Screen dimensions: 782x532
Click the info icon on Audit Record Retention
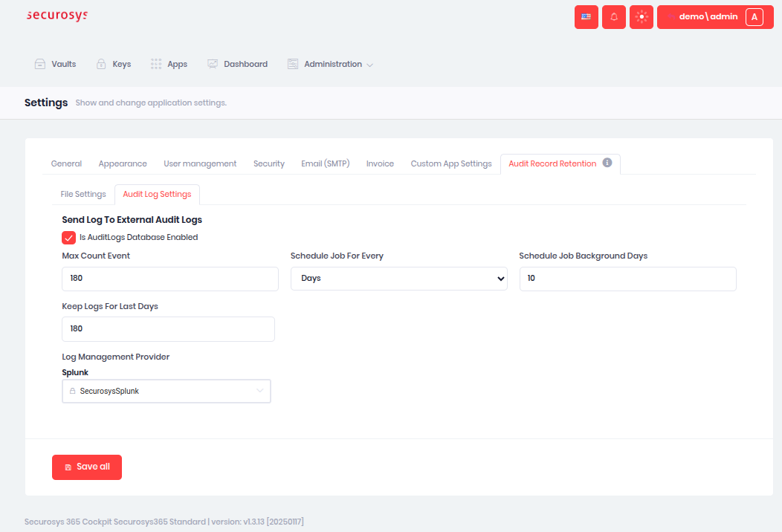tap(607, 163)
